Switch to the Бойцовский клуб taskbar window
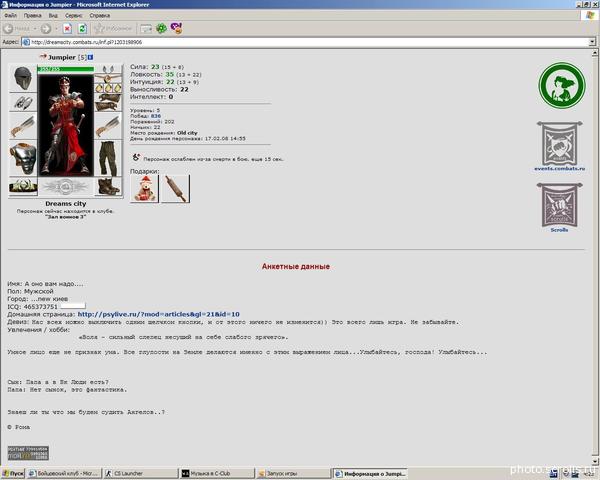 (64, 473)
